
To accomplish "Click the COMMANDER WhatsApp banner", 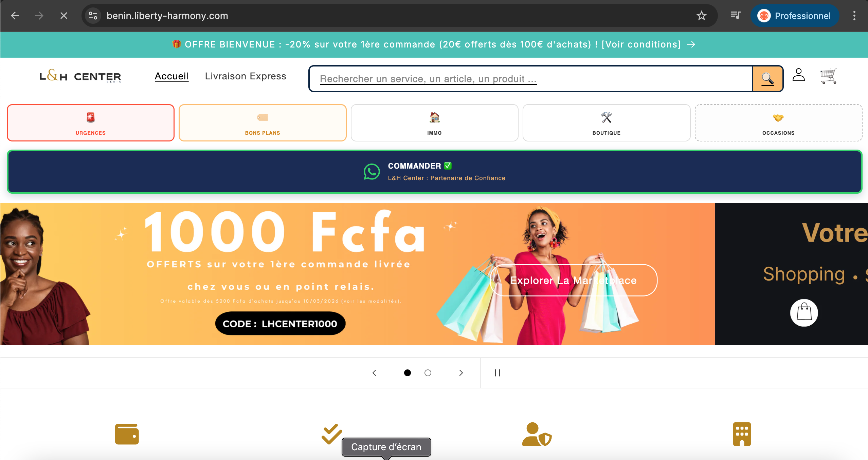I will tap(434, 172).
